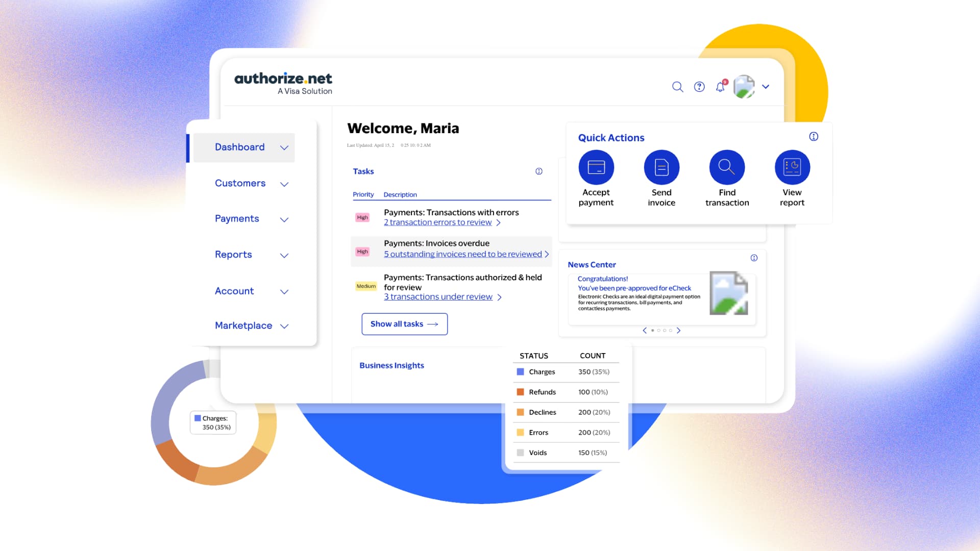Open 2 transaction errors to review link
Viewport: 980px width, 551px height.
click(437, 222)
